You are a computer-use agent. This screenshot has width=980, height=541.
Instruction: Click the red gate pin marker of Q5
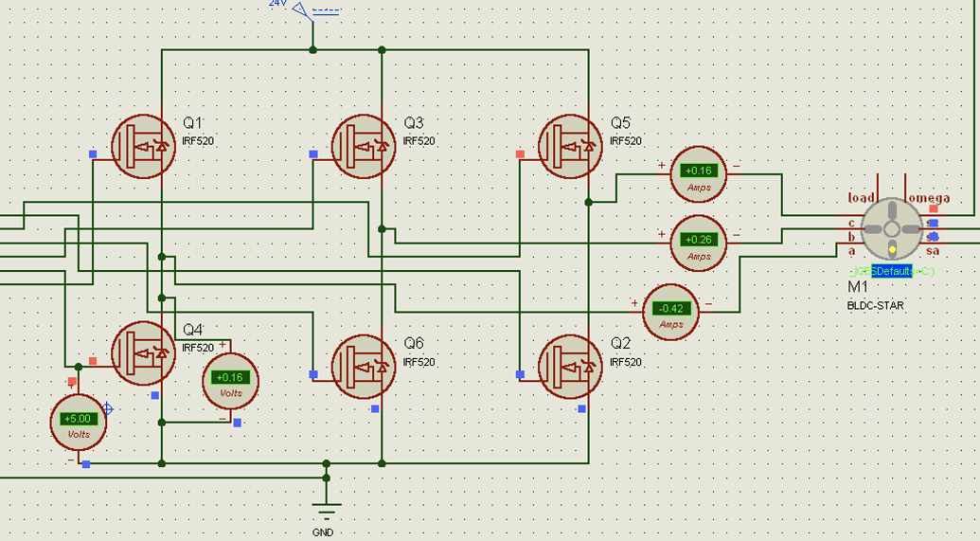point(520,153)
